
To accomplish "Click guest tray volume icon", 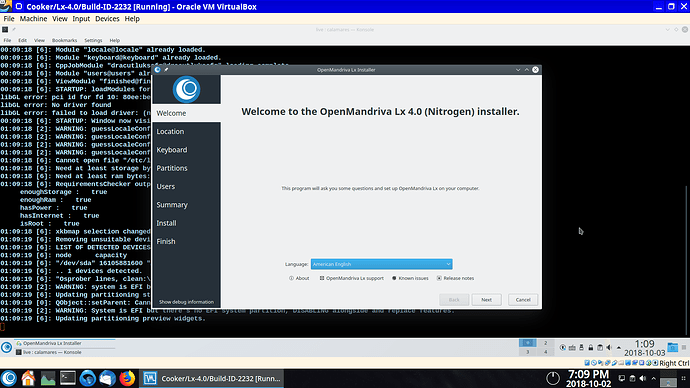I will (x=609, y=348).
